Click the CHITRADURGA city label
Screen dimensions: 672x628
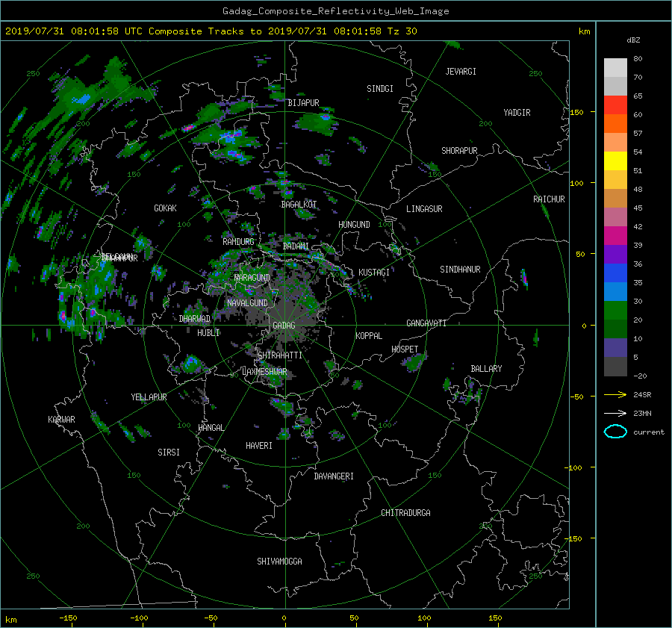tap(405, 513)
